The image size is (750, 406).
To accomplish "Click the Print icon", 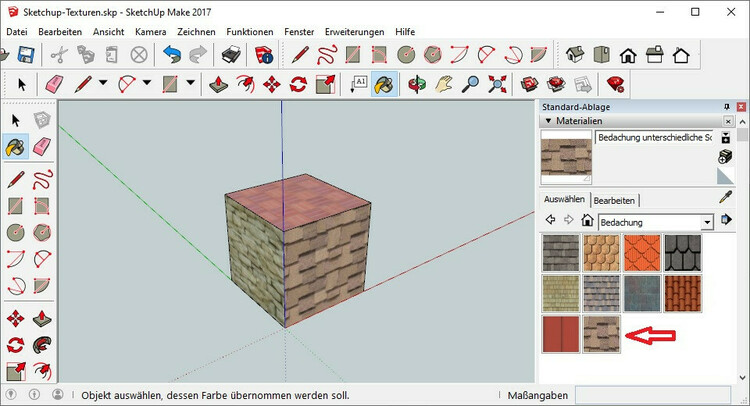I will (232, 55).
